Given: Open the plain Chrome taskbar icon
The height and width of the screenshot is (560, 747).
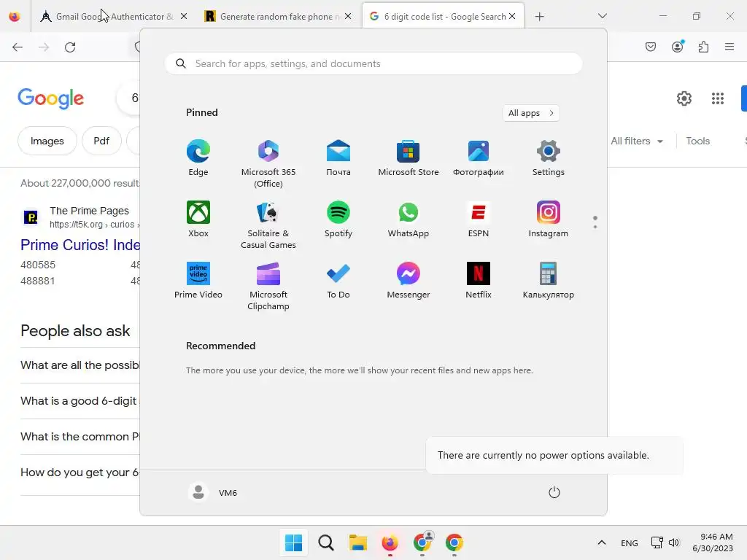Looking at the screenshot, I should click(454, 542).
